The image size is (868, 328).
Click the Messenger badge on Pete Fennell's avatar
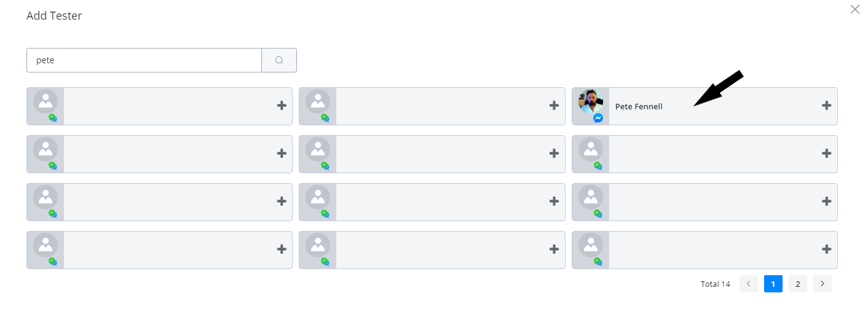(x=598, y=118)
